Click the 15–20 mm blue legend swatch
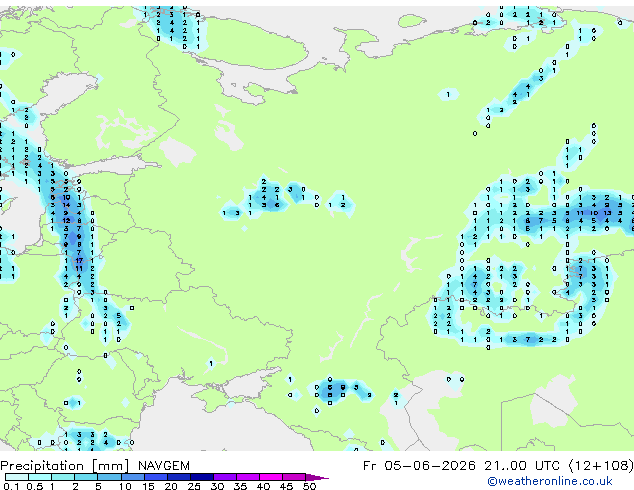 (156, 477)
